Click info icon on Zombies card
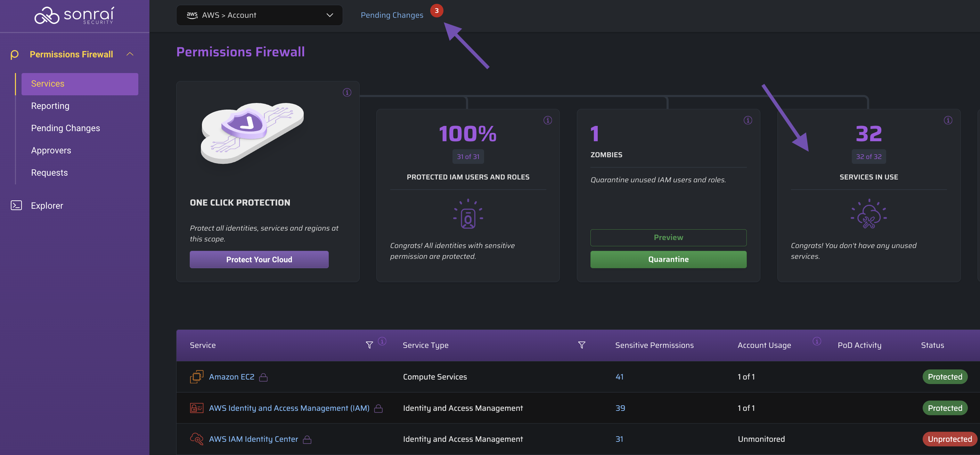Image resolution: width=980 pixels, height=455 pixels. [x=748, y=120]
